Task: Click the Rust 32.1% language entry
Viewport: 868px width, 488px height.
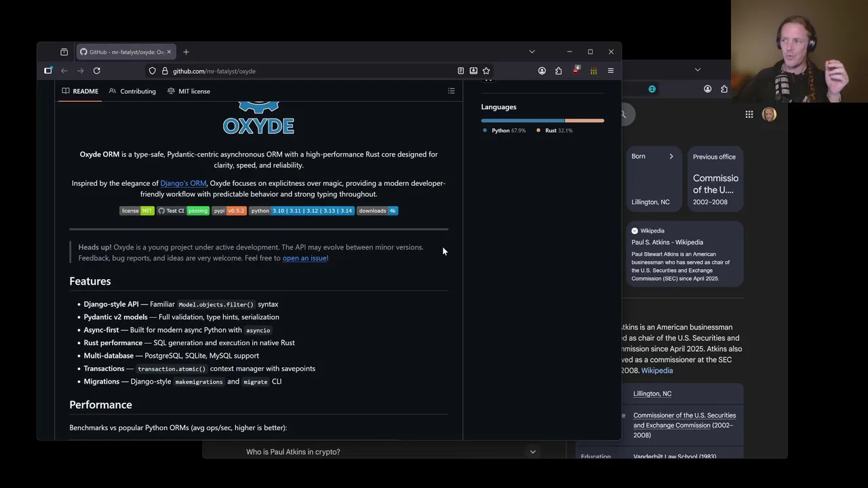Action: coord(555,130)
